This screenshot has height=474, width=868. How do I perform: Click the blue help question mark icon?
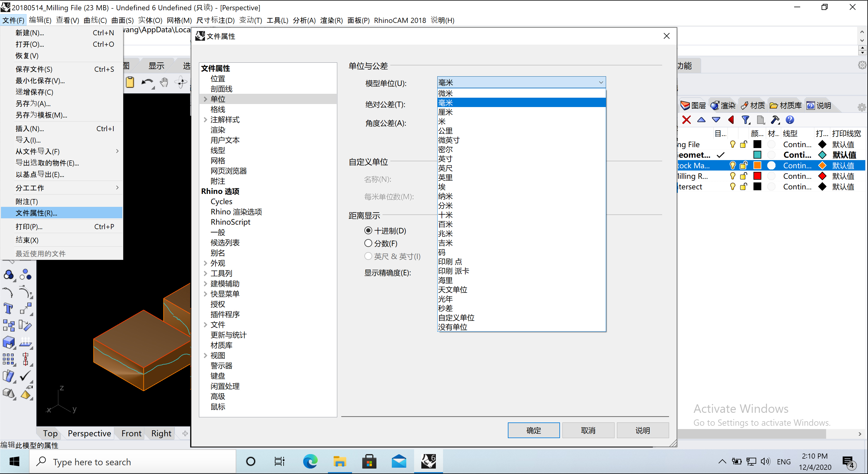[790, 120]
